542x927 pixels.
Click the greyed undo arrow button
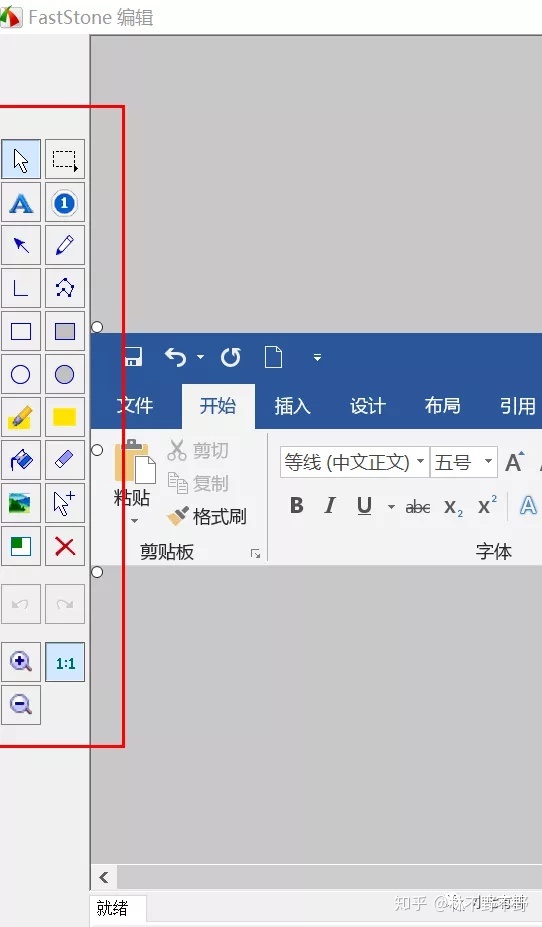[21, 604]
